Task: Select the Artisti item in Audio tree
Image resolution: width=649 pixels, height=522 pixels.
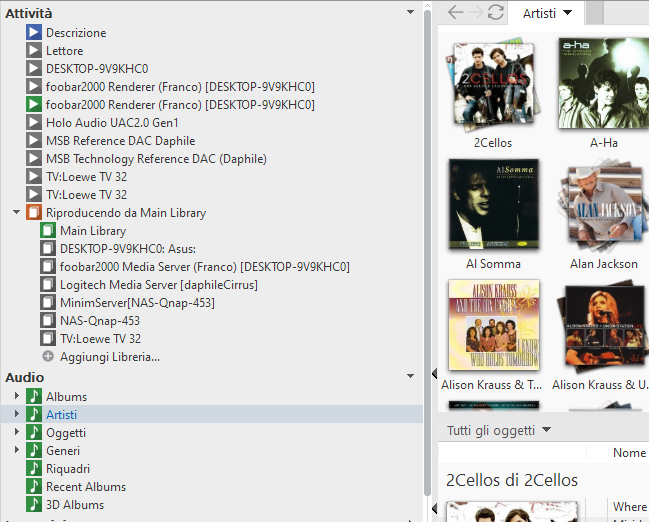Action: 212,414
